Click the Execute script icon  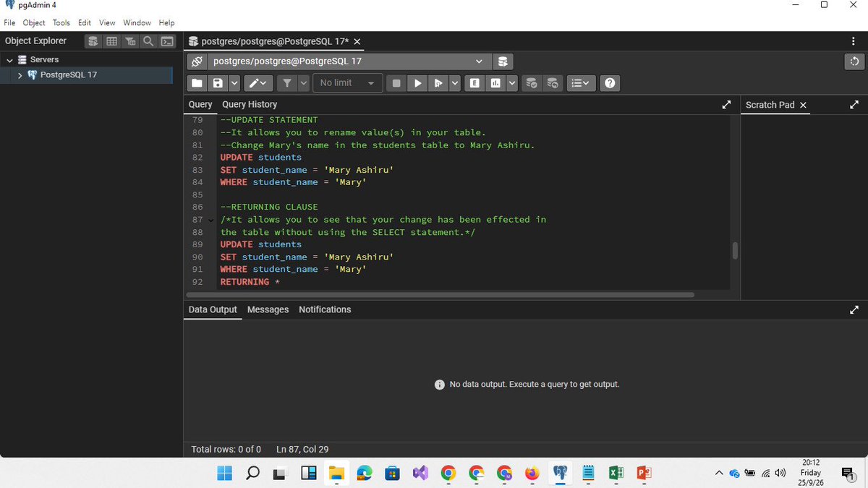click(438, 83)
